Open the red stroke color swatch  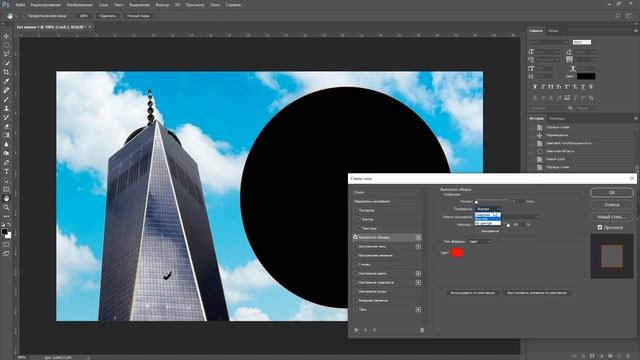click(456, 253)
